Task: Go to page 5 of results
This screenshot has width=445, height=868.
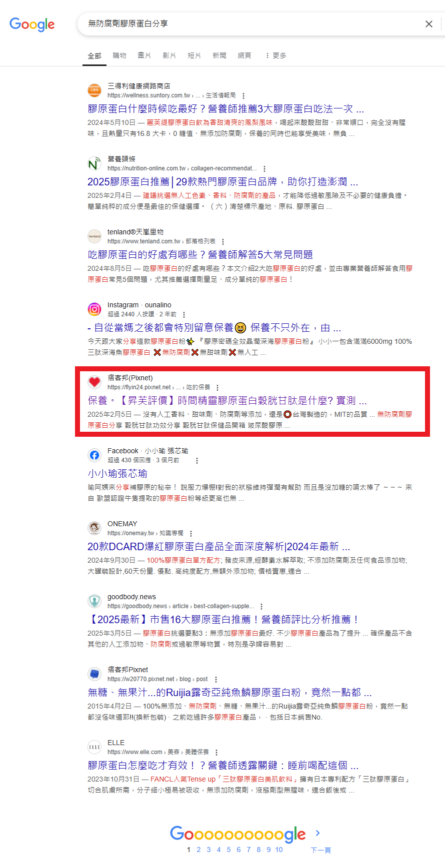Action: (x=228, y=850)
